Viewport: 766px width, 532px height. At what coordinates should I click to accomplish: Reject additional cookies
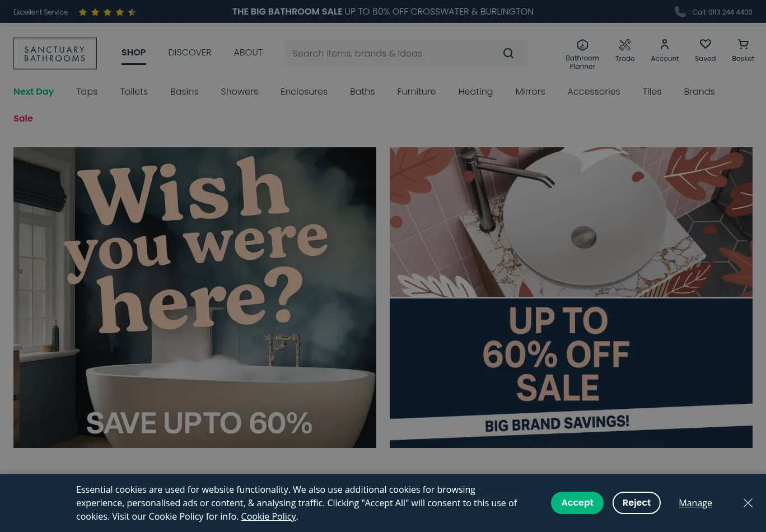[x=637, y=503]
